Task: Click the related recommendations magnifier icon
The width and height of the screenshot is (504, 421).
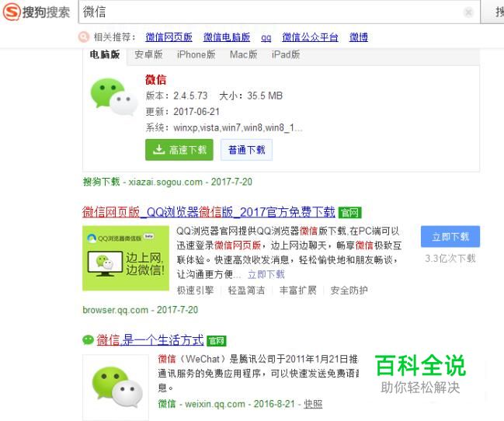Action: pos(84,37)
